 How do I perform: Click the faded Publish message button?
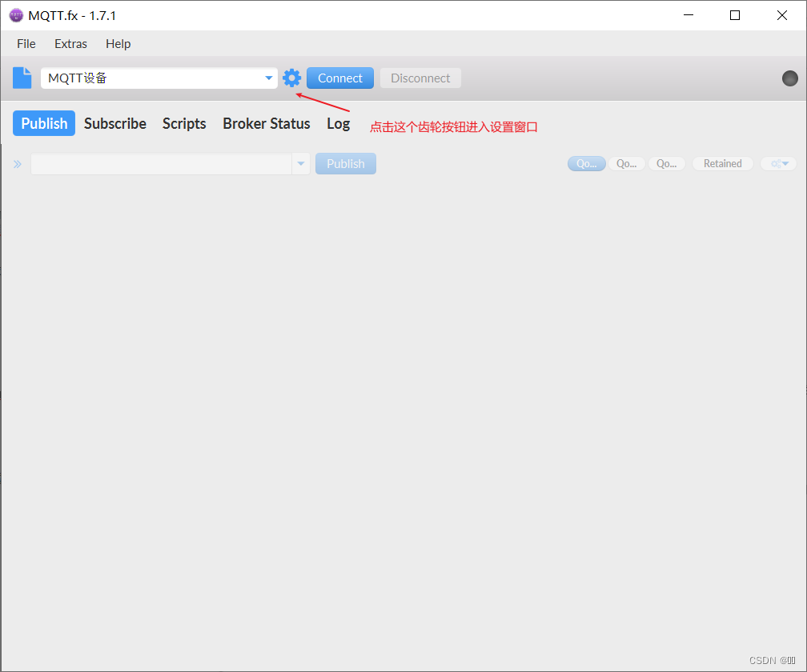(346, 164)
